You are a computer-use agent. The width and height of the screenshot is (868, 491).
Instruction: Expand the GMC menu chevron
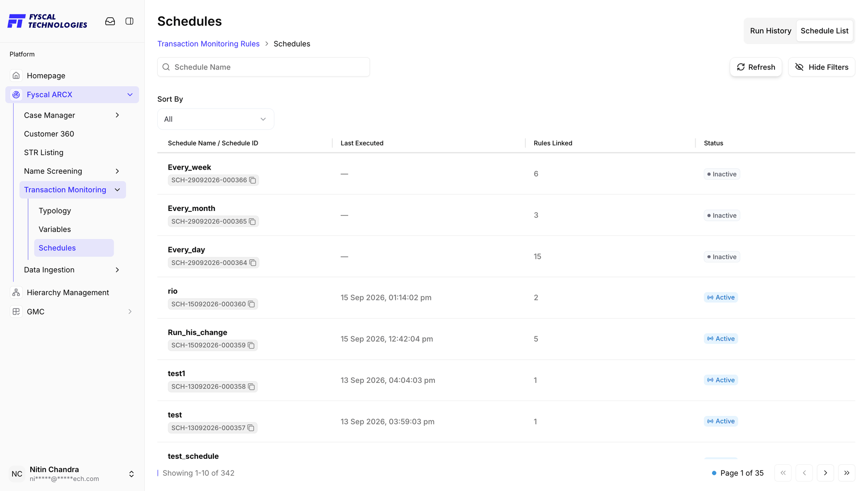(x=130, y=311)
